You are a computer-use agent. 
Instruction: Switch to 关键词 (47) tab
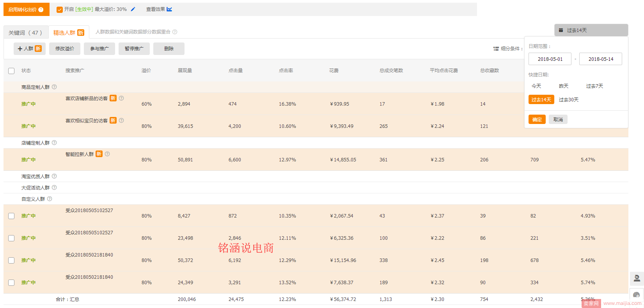pos(26,32)
